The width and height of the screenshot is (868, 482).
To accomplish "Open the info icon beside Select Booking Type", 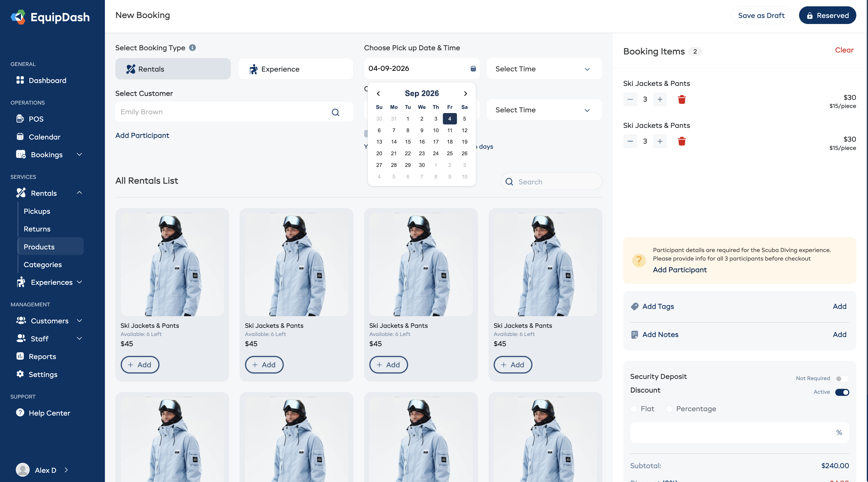I will click(x=192, y=48).
